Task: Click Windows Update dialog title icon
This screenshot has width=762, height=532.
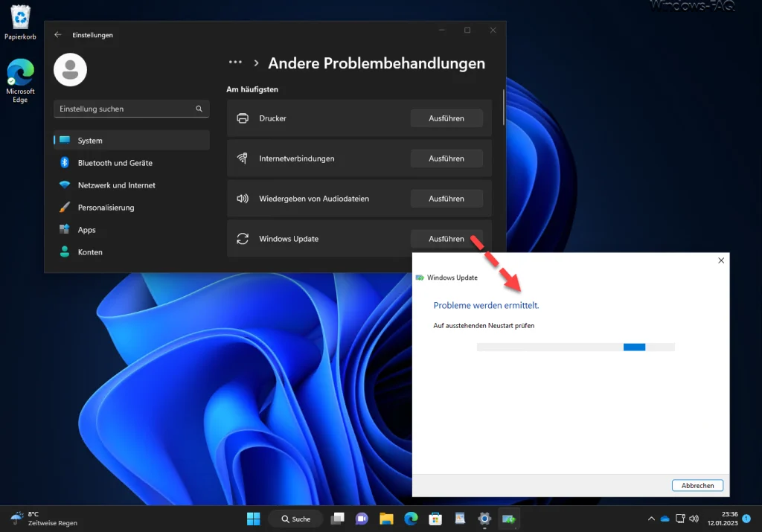Action: 420,278
